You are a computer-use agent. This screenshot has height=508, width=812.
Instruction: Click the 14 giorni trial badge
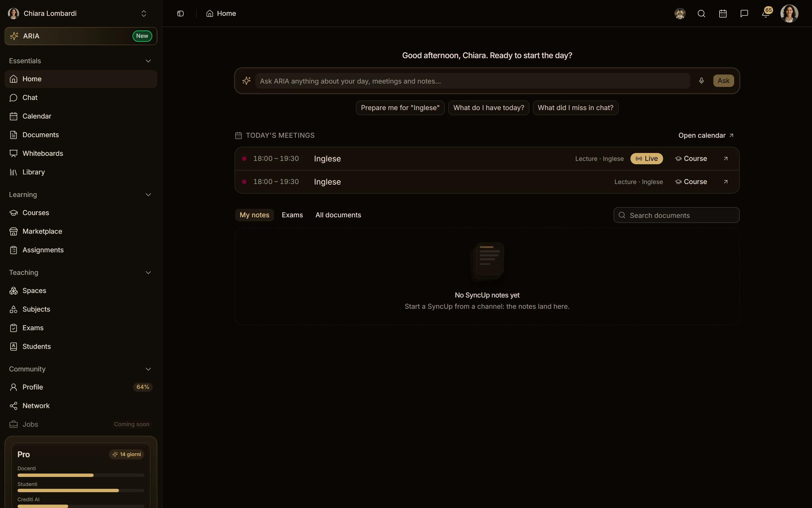coord(127,454)
